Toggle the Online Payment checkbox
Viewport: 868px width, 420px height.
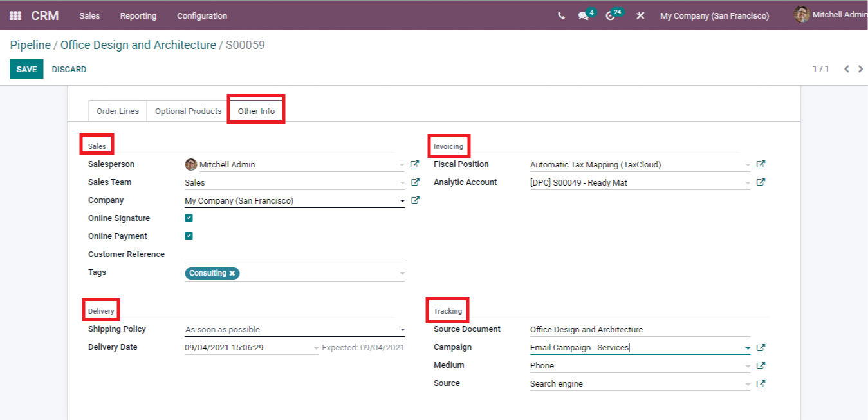pyautogui.click(x=189, y=236)
